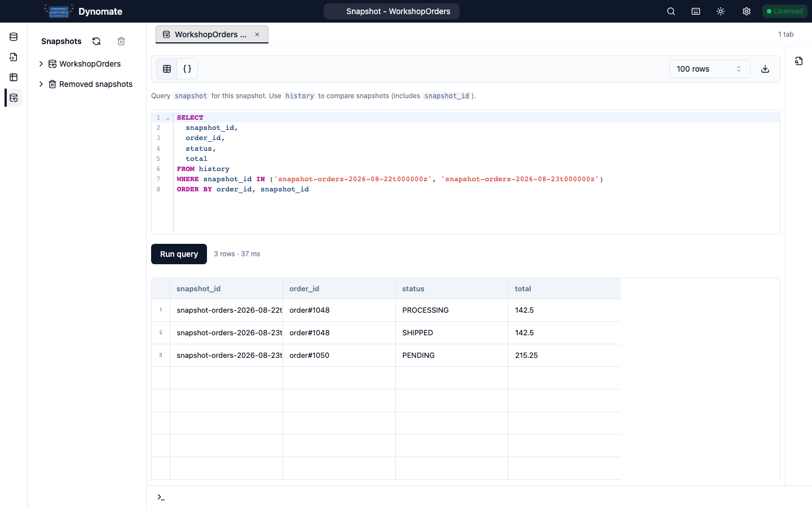Click snapshot-orders-2026-08-22t cell in row 1
This screenshot has height=508, width=812.
[226, 310]
